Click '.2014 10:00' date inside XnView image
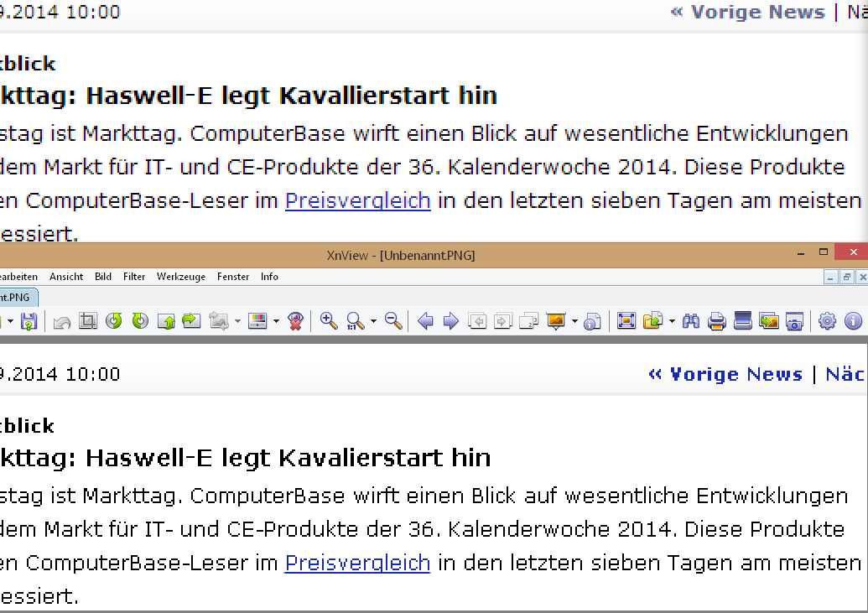The width and height of the screenshot is (868, 613). (60, 374)
